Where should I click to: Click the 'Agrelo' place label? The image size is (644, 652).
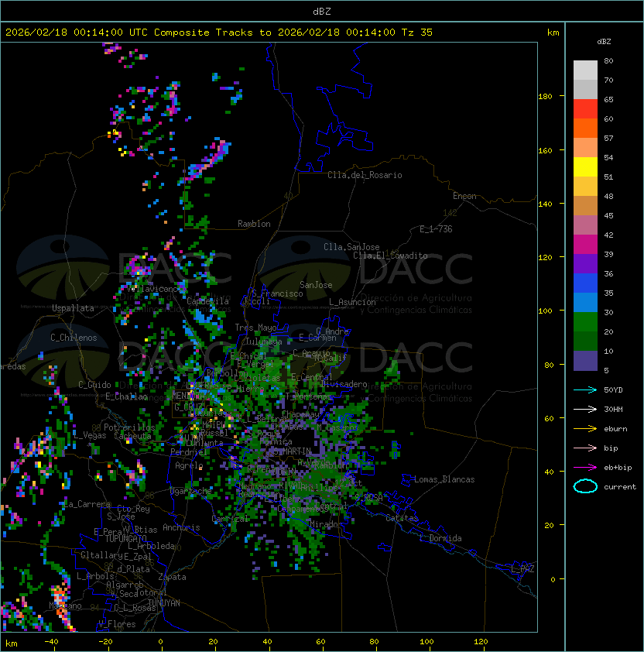click(189, 465)
